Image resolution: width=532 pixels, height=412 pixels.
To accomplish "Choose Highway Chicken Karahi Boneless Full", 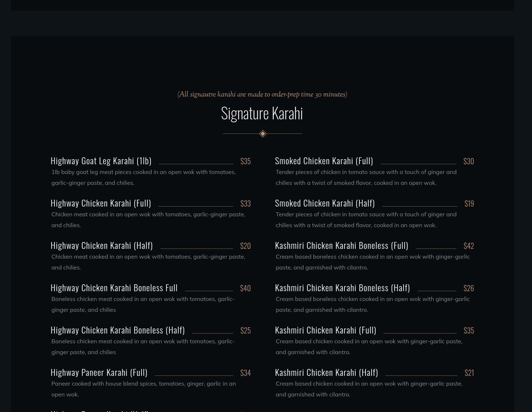I will click(x=114, y=288).
